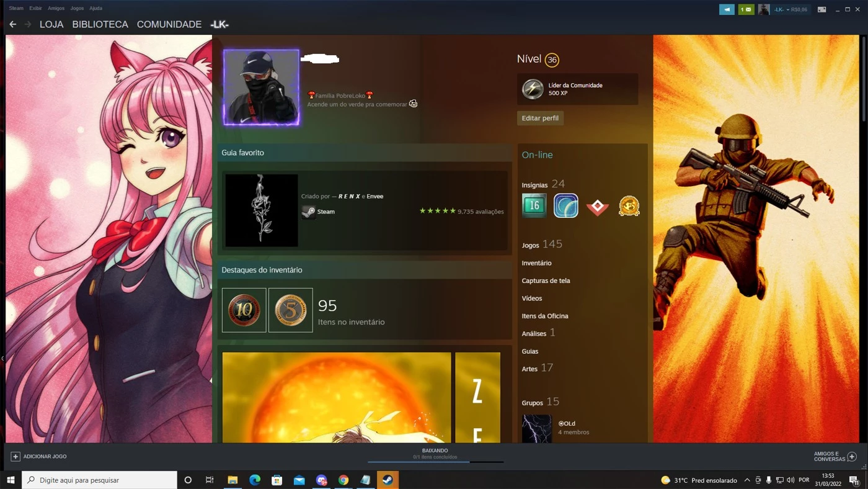Go to the COMUNIDADE tab
Viewport: 868px width, 489px height.
click(x=169, y=24)
